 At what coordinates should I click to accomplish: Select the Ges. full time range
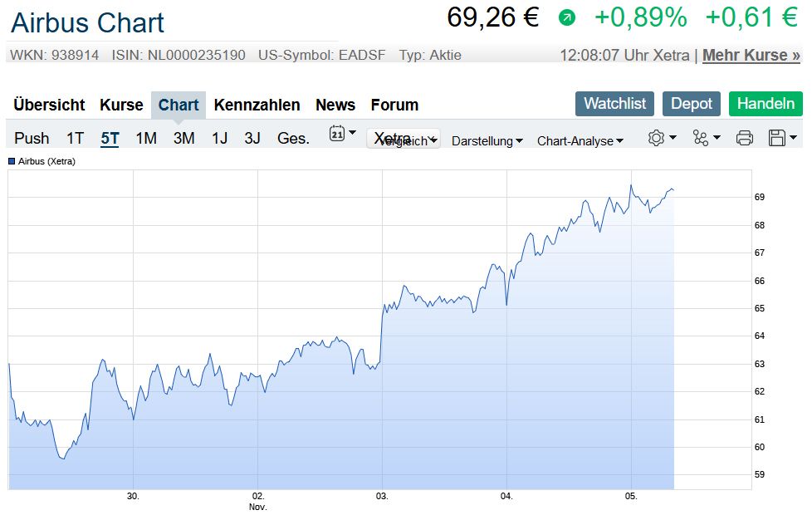click(293, 139)
